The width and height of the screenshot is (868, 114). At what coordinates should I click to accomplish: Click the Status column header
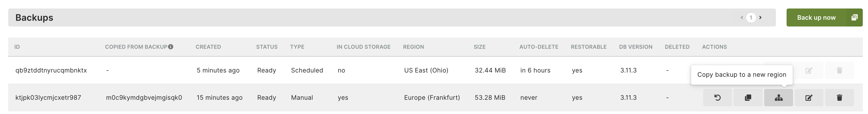[267, 47]
